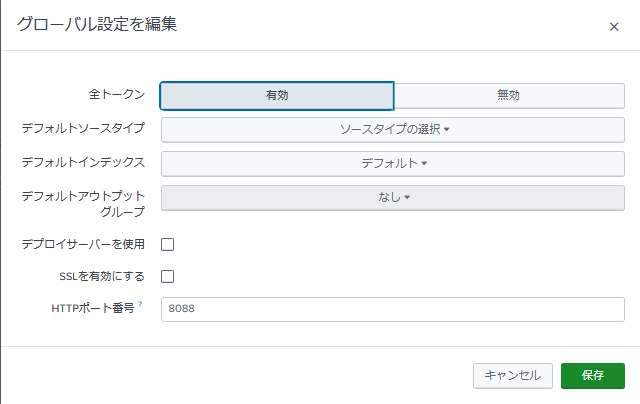Image resolution: width=640 pixels, height=404 pixels.
Task: Click the caret arrow next to ソースタイプの選択
Action: coord(447,129)
